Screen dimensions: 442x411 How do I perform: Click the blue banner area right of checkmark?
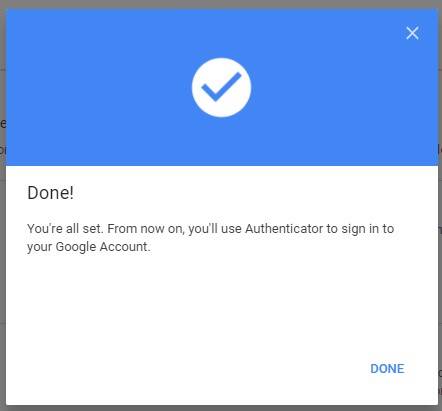(343, 100)
